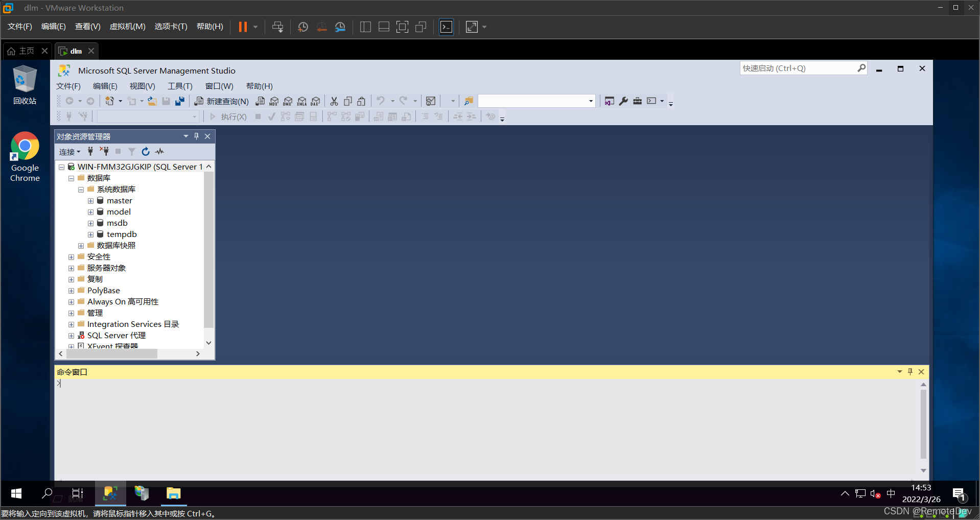This screenshot has width=980, height=520.
Task: Click the wrench Properties icon
Action: 623,101
